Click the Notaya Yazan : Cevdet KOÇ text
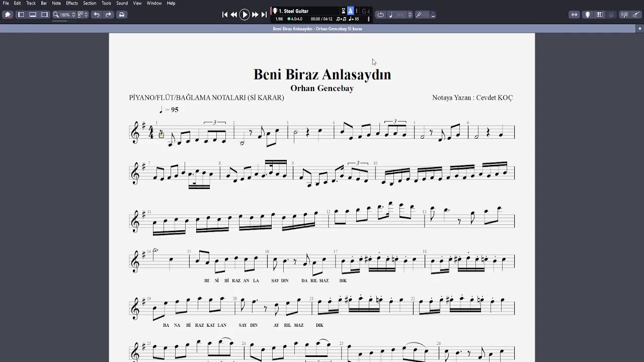Image resolution: width=644 pixels, height=362 pixels. 472,98
